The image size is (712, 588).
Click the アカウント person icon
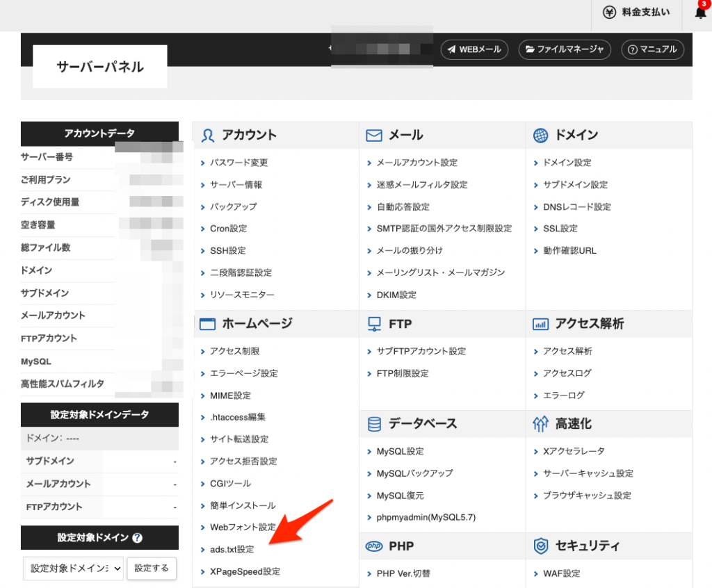click(207, 136)
